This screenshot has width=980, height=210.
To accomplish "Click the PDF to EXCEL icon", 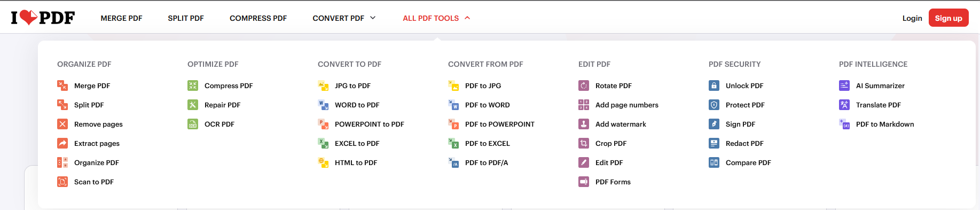I will coord(453,143).
